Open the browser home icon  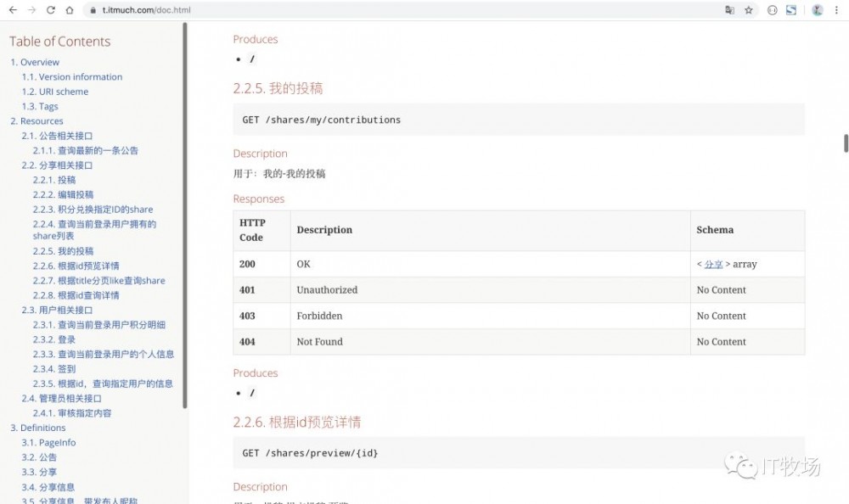tap(70, 9)
